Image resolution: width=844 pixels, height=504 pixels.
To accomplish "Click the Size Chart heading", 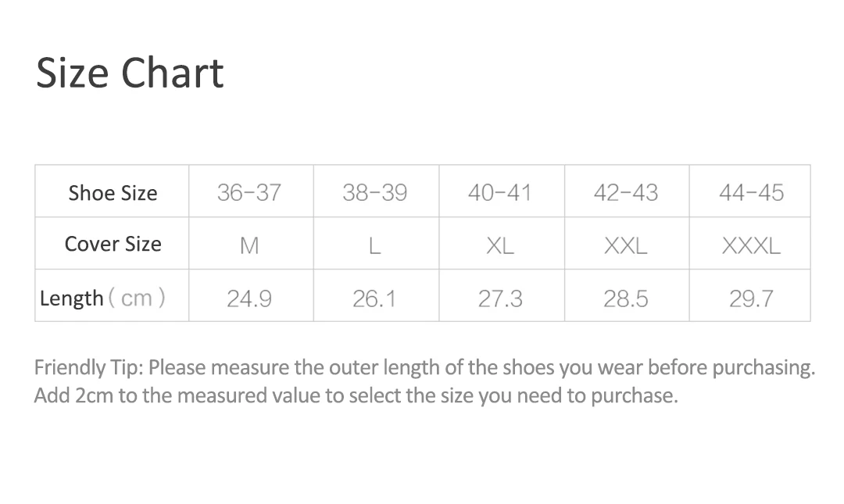I will [130, 73].
